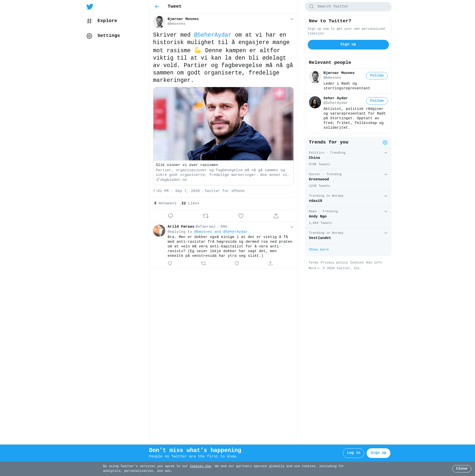Open 'Slik vinner vi over rasismen' headline
475x476 pixels.
[187, 165]
